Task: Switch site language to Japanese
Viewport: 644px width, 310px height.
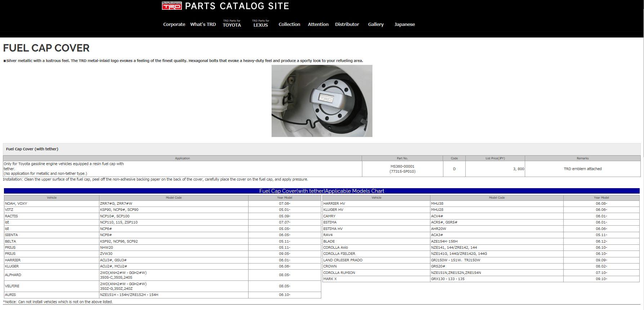Action: (404, 25)
